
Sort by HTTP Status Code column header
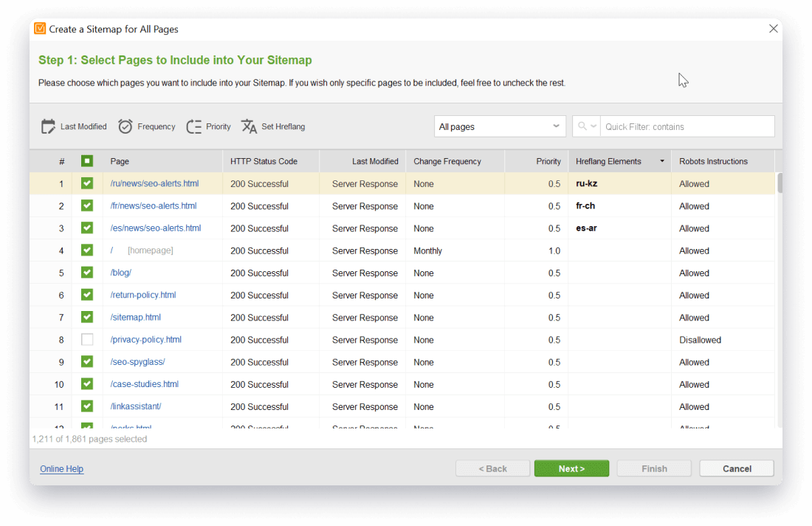pos(271,161)
